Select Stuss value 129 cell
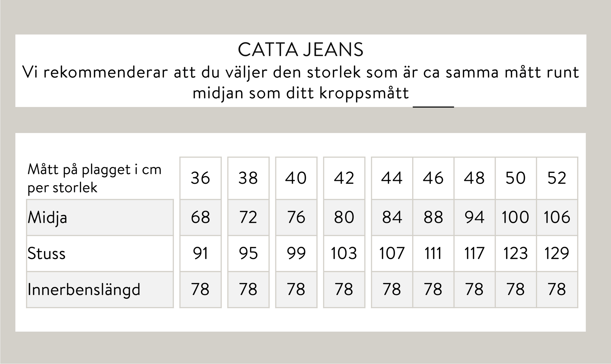This screenshot has width=611, height=364. [x=557, y=253]
